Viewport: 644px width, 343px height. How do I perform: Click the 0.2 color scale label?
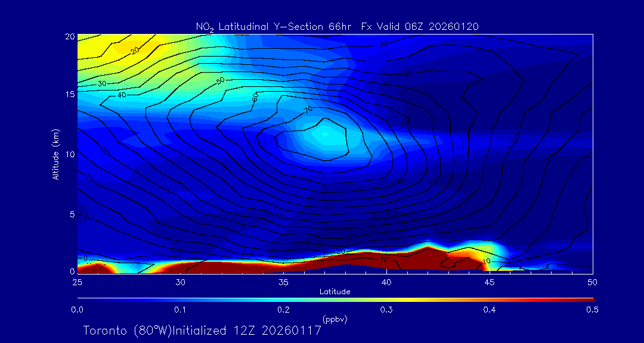(283, 310)
